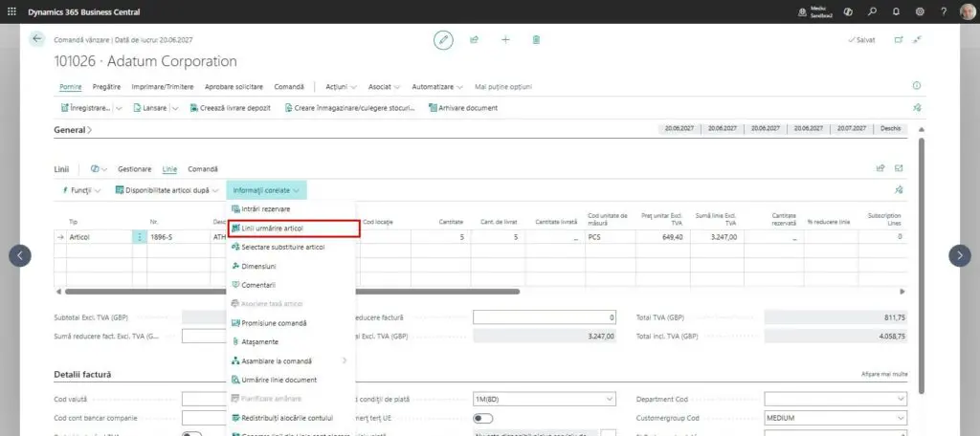
Task: Expand the Lansare split dropdown
Action: (175, 108)
